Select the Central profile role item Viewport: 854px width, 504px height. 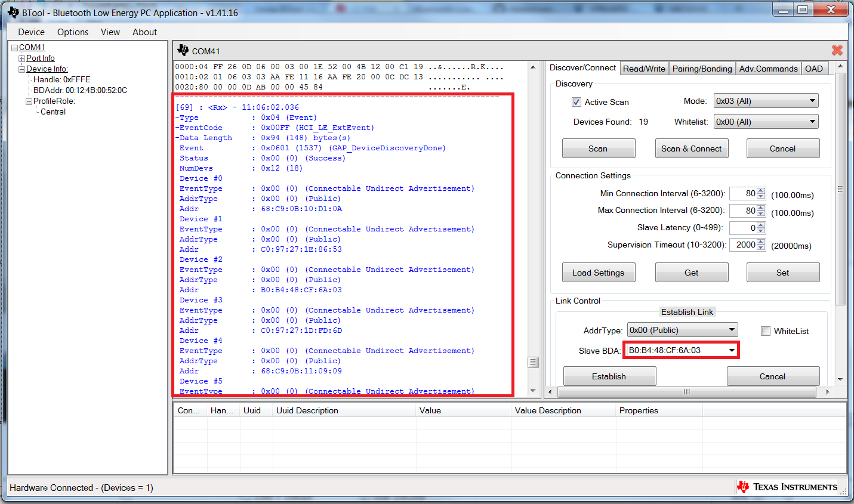point(53,112)
